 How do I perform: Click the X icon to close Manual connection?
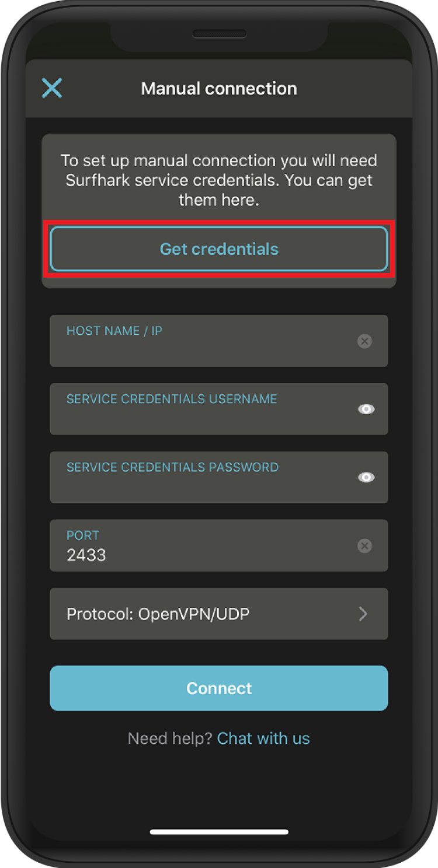51,88
